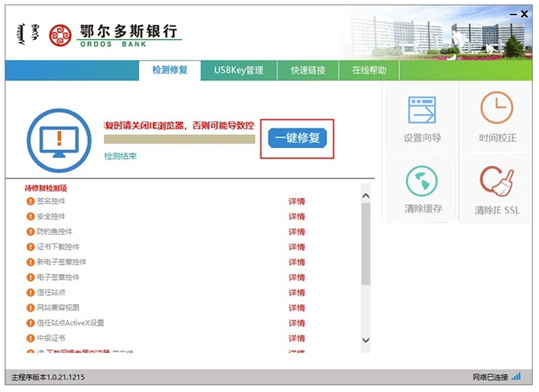Click warning icon beside 信任站点ActiveX设置

coord(31,323)
